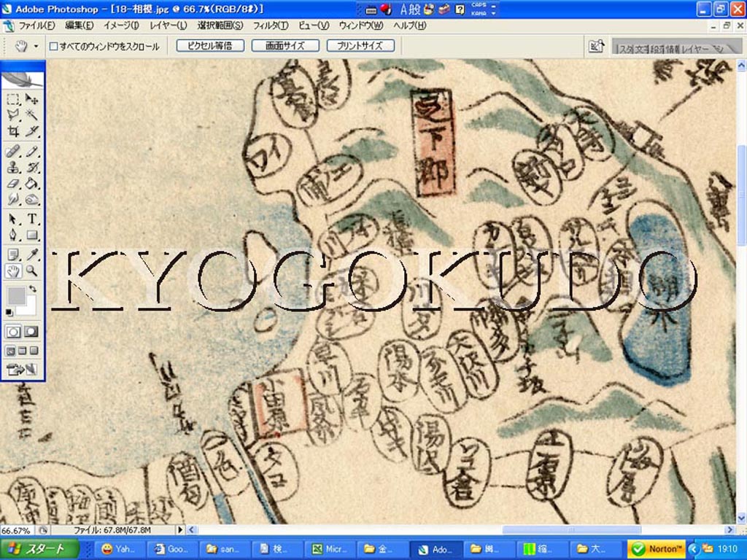Select the Move tool
Screen dimensions: 747x560
click(x=31, y=99)
